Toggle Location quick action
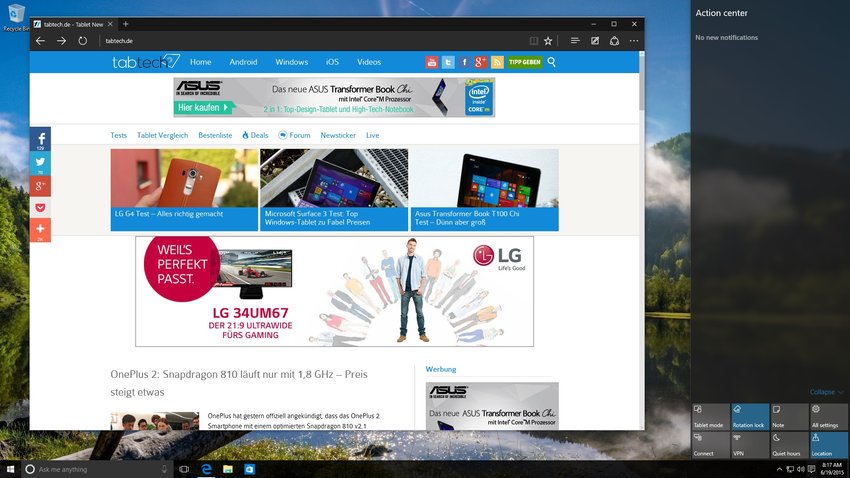Image resolution: width=850 pixels, height=478 pixels. click(x=829, y=445)
